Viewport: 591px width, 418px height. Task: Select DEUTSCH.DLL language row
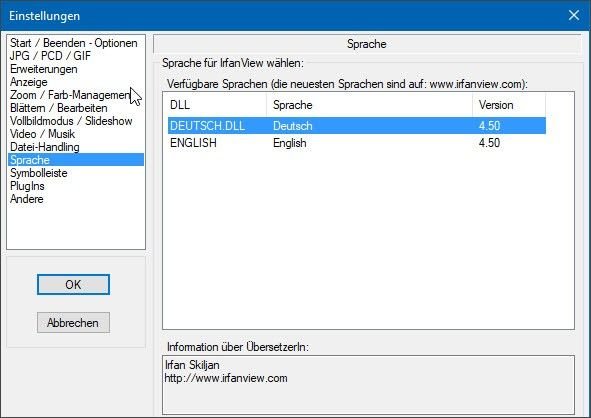click(357, 126)
